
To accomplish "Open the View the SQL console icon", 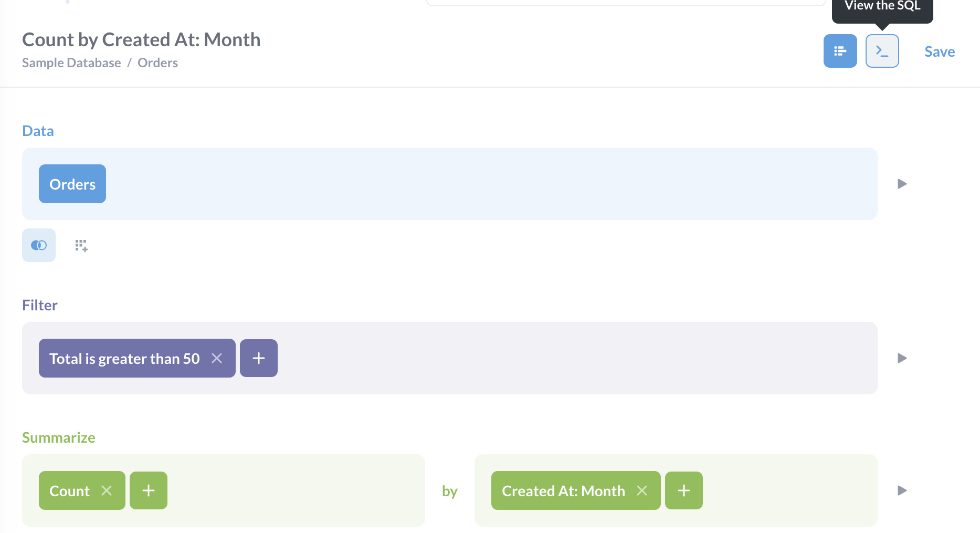I will coord(882,51).
